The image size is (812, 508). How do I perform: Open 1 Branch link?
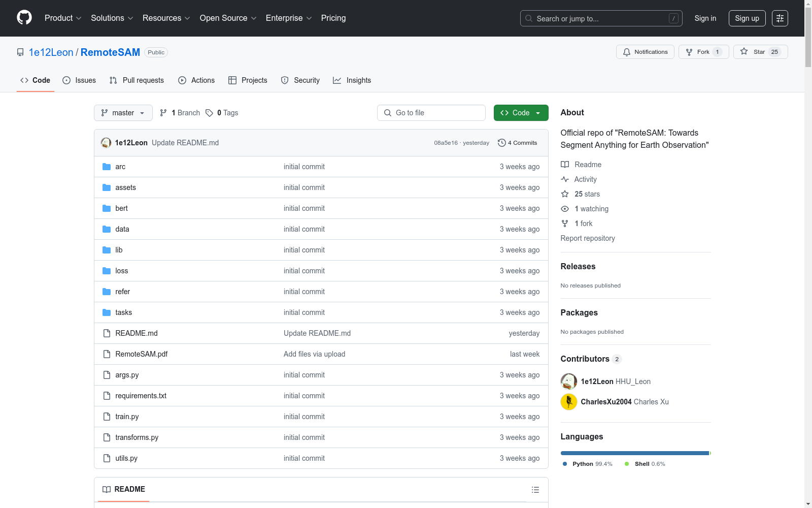point(180,113)
